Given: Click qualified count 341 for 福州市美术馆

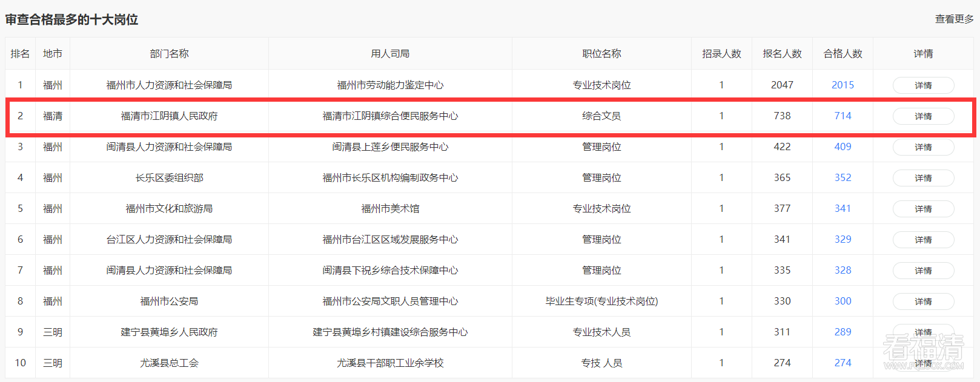Looking at the screenshot, I should pyautogui.click(x=843, y=208).
